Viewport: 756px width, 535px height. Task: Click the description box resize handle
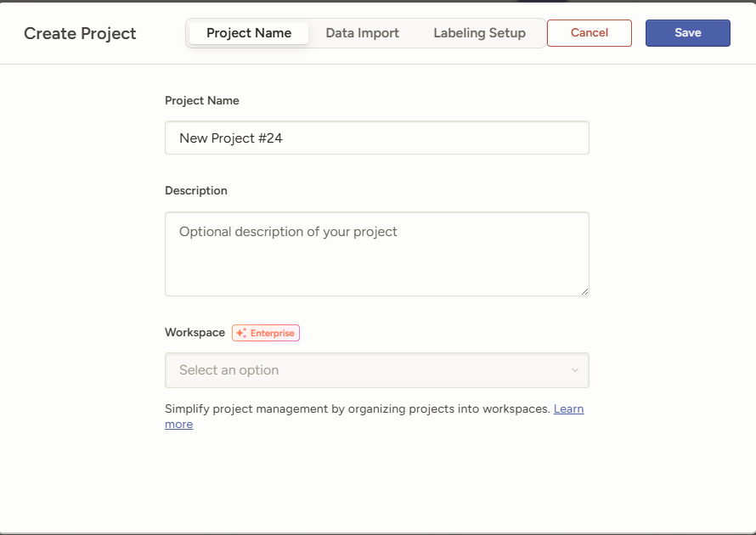[x=584, y=291]
